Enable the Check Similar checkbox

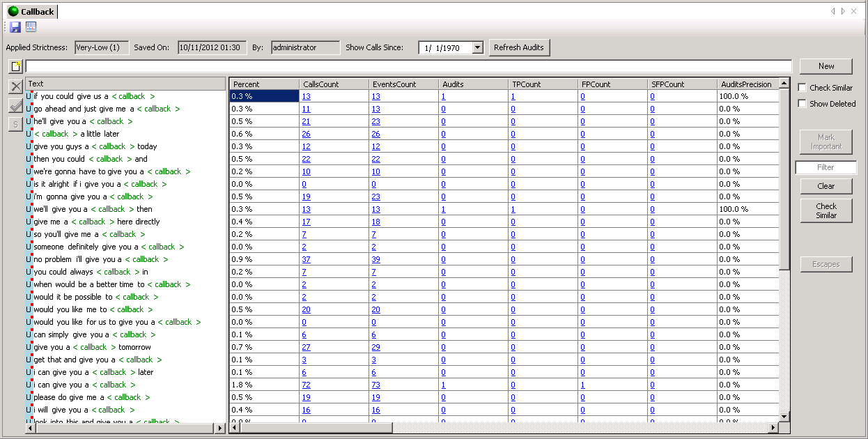(803, 88)
